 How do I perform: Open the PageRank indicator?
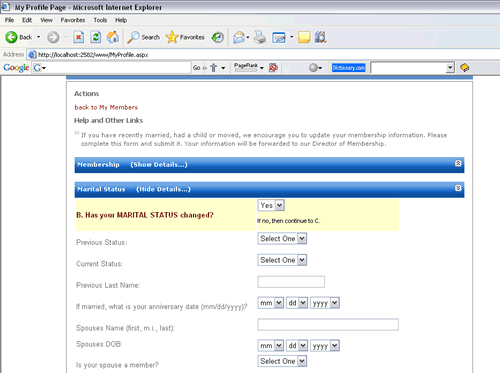point(246,67)
